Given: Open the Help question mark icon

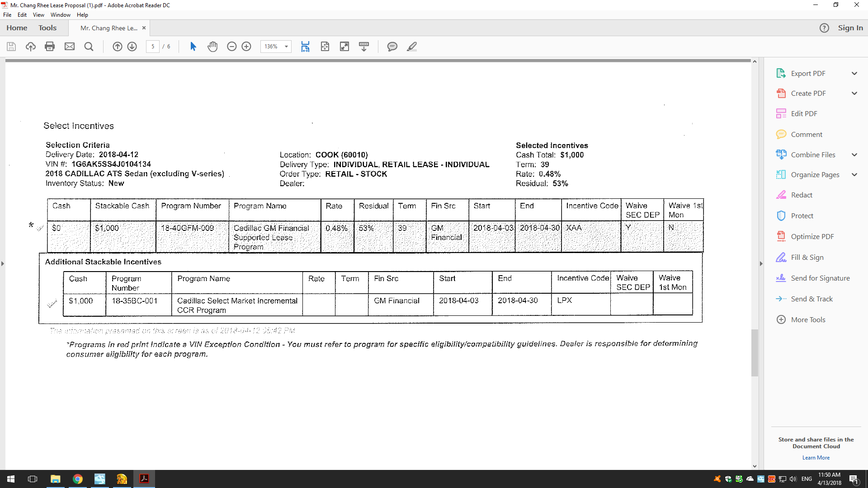Looking at the screenshot, I should [824, 28].
